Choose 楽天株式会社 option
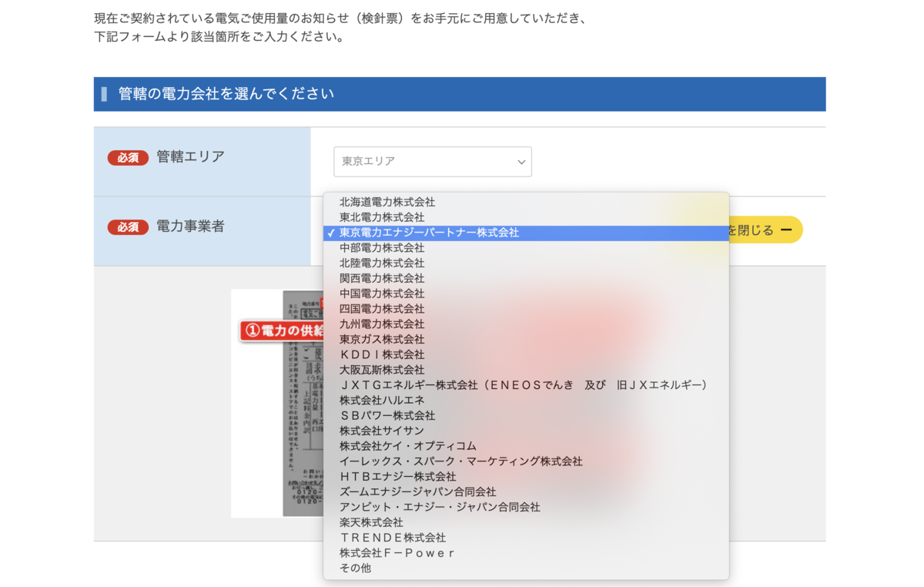 (526, 523)
